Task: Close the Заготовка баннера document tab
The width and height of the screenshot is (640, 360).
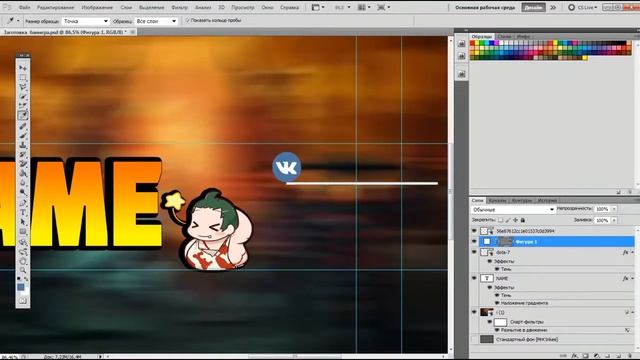Action: click(133, 31)
